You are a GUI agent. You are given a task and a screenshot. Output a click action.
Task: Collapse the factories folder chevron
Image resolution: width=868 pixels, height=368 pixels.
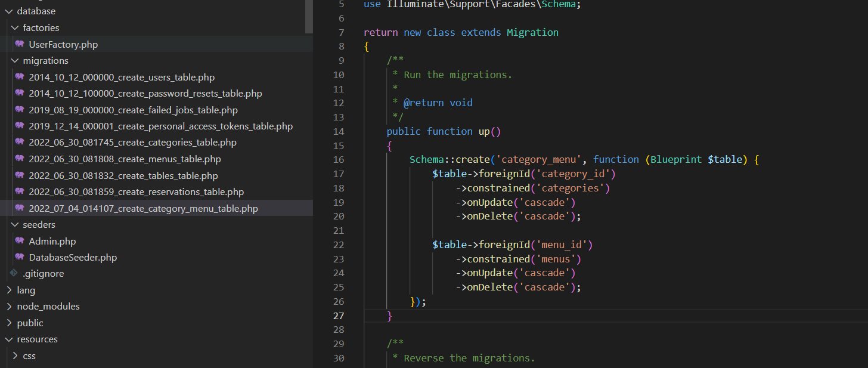pos(15,28)
